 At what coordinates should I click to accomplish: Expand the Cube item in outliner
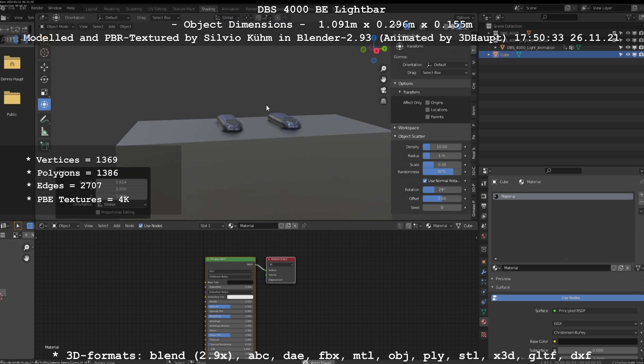tap(489, 55)
